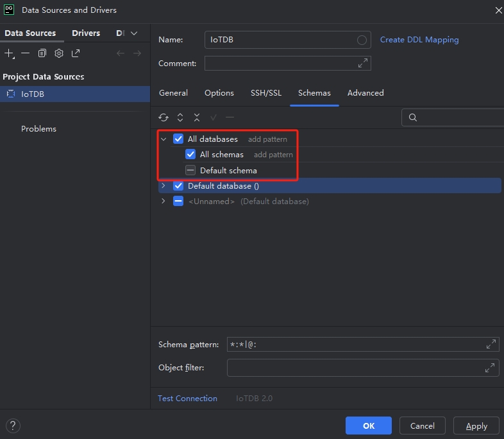This screenshot has height=439, width=504.
Task: Open the hidden tabs dropdown chevron
Action: pos(134,33)
